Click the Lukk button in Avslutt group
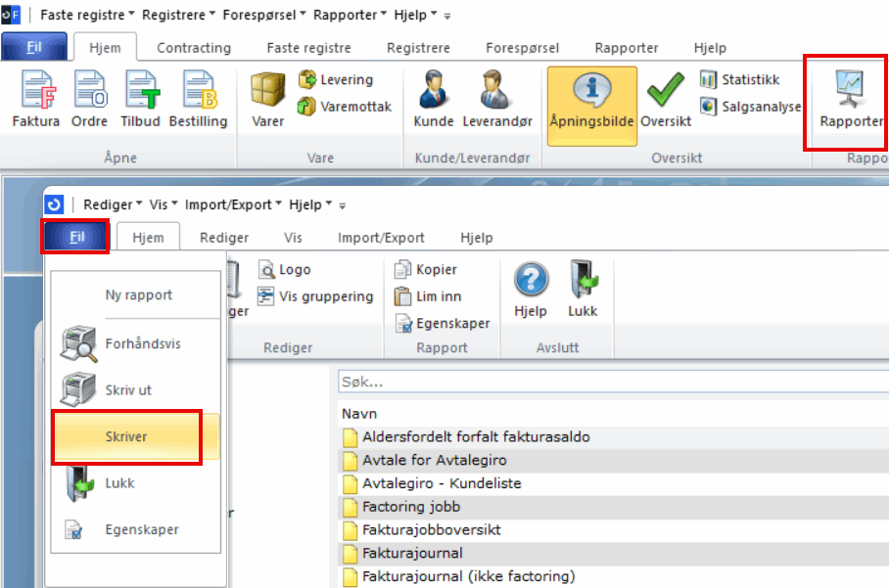 (x=583, y=293)
